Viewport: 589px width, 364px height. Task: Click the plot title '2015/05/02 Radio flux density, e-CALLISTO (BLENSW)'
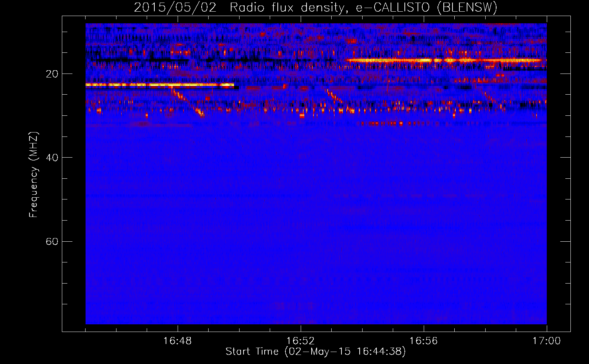click(316, 7)
